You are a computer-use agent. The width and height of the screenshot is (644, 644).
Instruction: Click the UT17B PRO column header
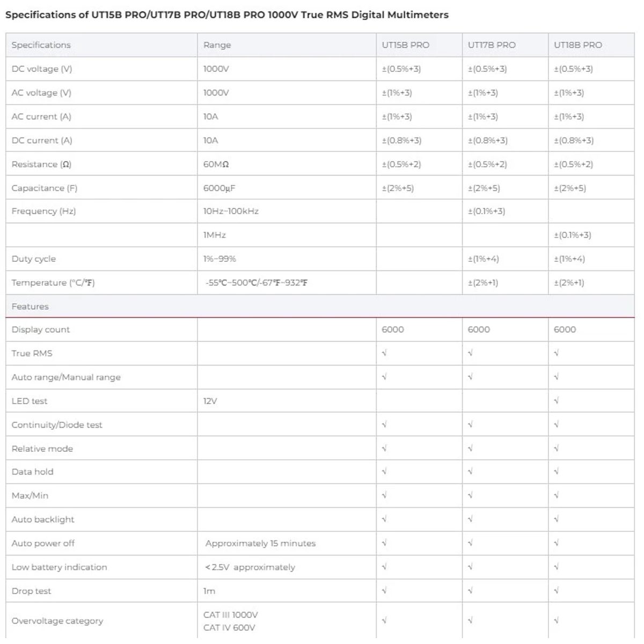coord(505,45)
